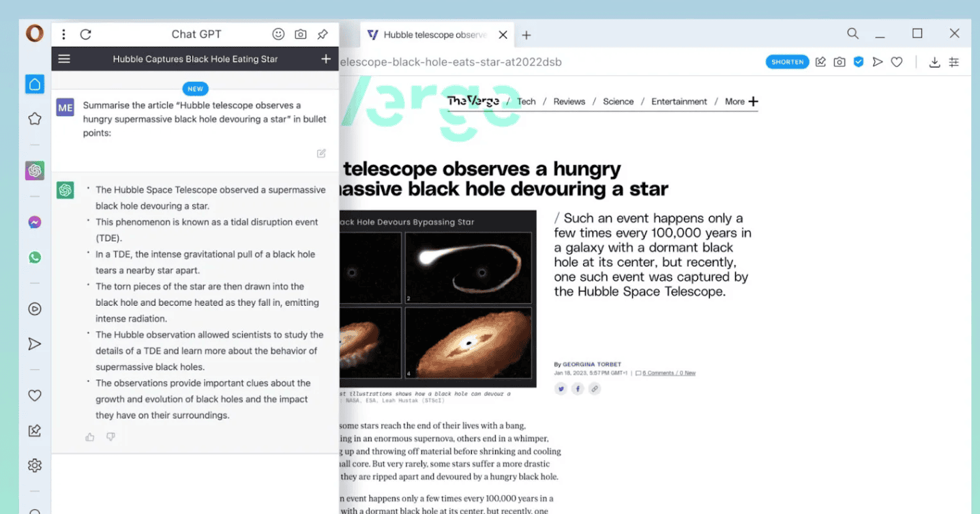The image size is (980, 514).
Task: Add page to bookmarks heart icon
Action: coord(897,62)
